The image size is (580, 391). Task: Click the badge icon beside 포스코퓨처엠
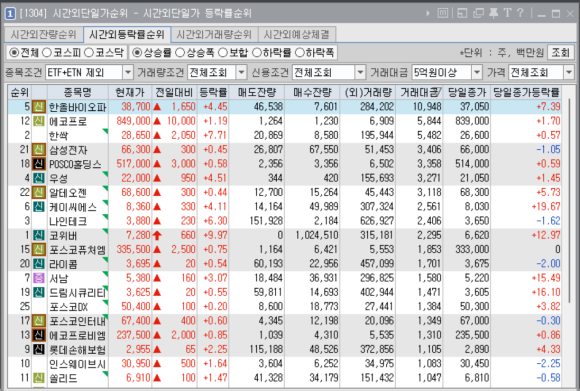(39, 249)
